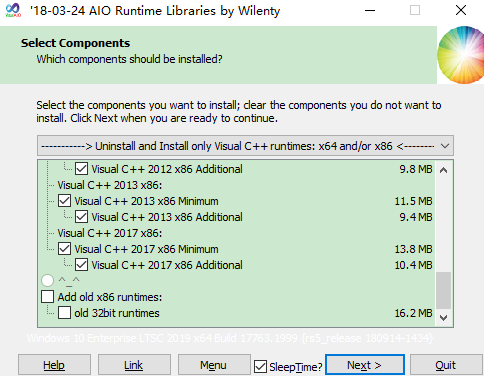Check Add old x86 runtimes
Viewport: 484px width, 376px height.
click(x=47, y=297)
